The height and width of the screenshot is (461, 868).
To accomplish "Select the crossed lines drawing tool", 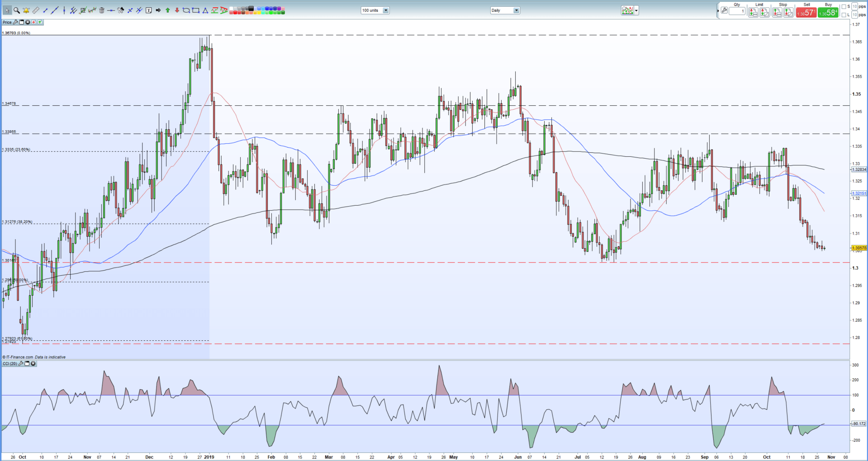I will 139,10.
